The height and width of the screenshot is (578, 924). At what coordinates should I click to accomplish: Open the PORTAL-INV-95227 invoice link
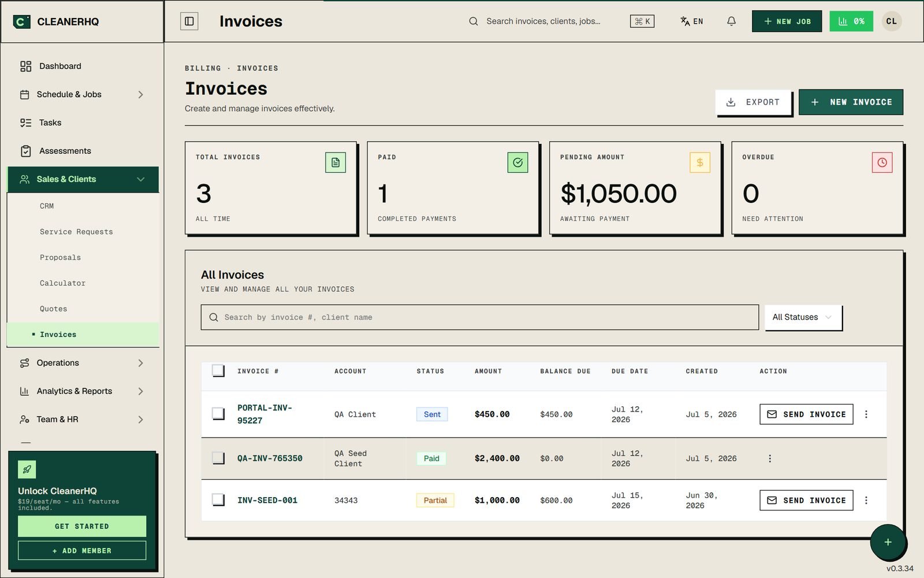264,414
